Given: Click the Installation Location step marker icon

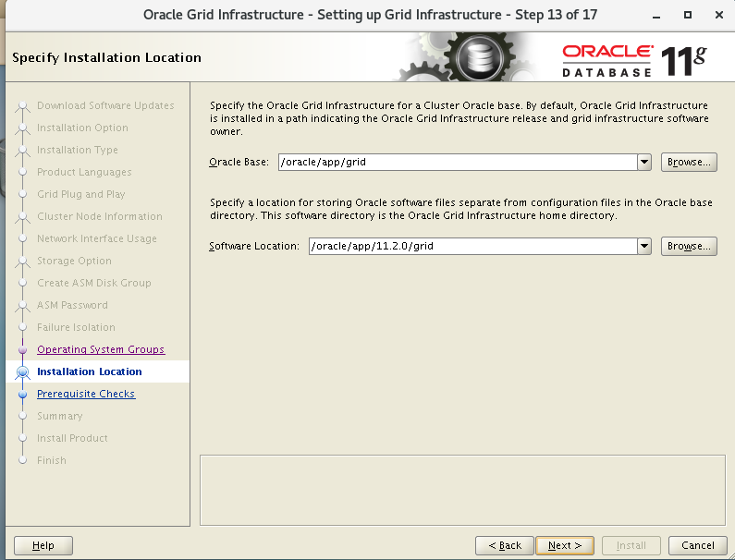Looking at the screenshot, I should (22, 372).
